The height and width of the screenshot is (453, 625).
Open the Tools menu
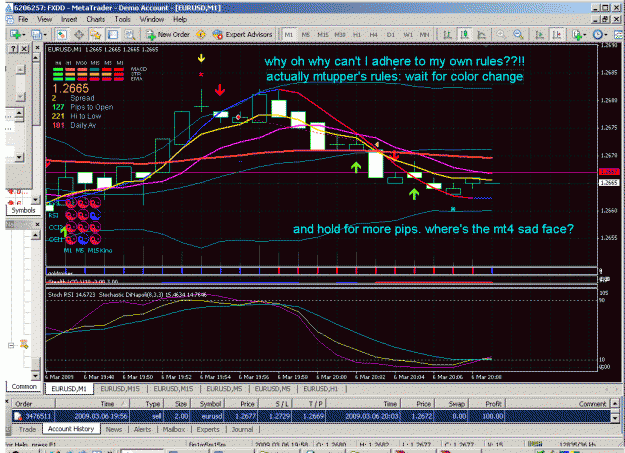[122, 19]
